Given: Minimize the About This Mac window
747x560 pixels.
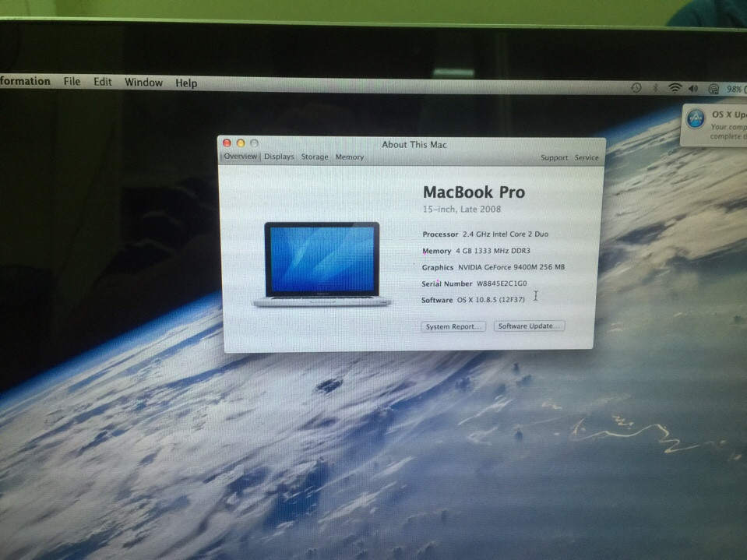Looking at the screenshot, I should click(x=241, y=143).
